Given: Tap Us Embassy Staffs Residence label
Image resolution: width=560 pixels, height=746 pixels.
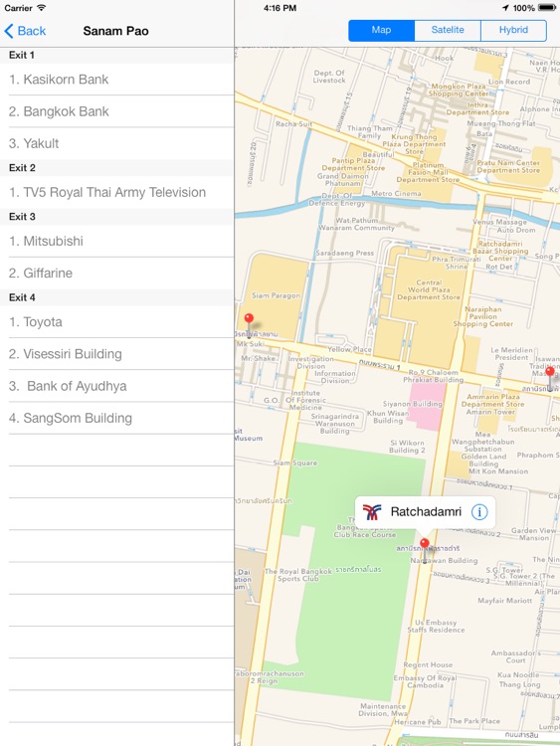Looking at the screenshot, I should [x=436, y=626].
